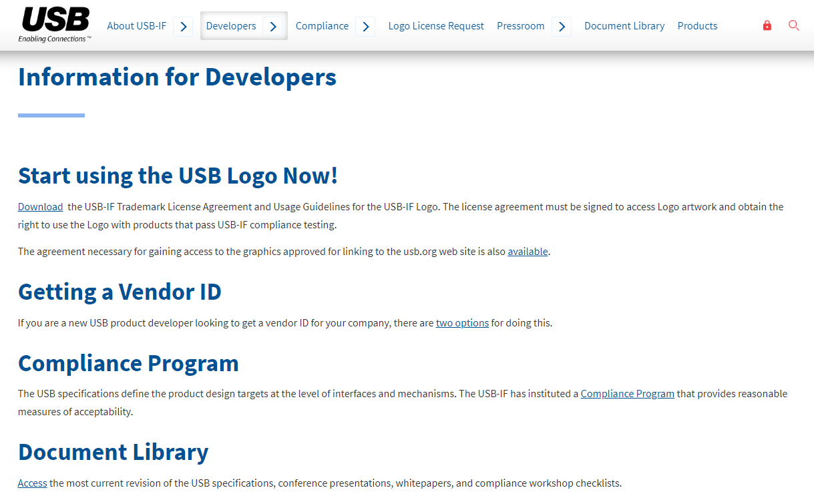Open the Developers menu item
Viewport: 814px width, 504px height.
pos(231,26)
